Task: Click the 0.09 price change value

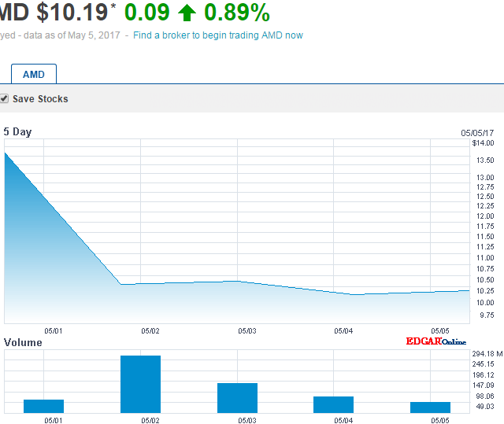Action: coord(147,13)
